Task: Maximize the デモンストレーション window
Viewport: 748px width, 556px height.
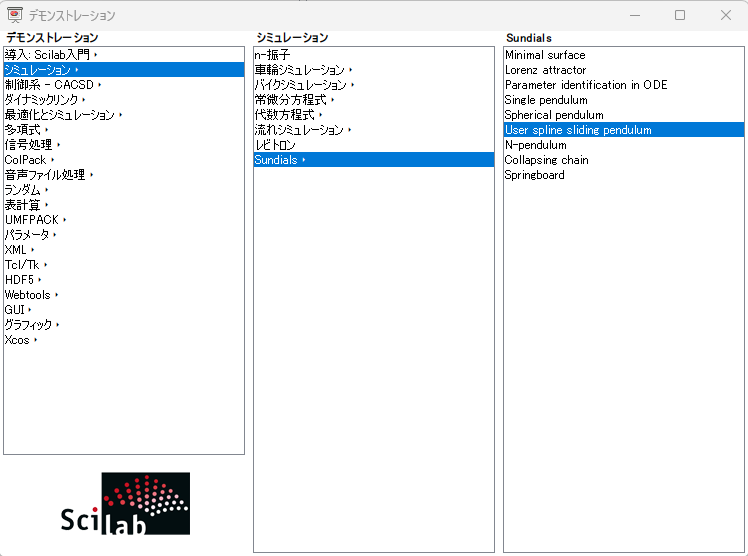Action: tap(680, 15)
